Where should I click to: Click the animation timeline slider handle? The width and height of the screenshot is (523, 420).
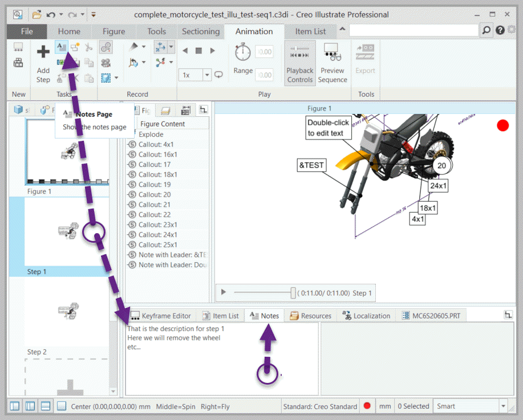(x=293, y=293)
